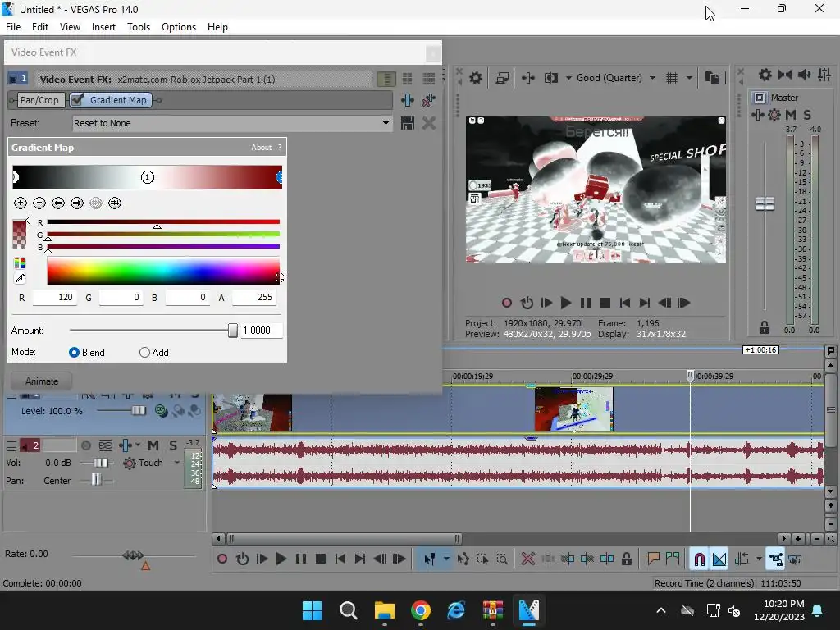
Task: Pick the eyedropper color tool
Action: pos(20,278)
